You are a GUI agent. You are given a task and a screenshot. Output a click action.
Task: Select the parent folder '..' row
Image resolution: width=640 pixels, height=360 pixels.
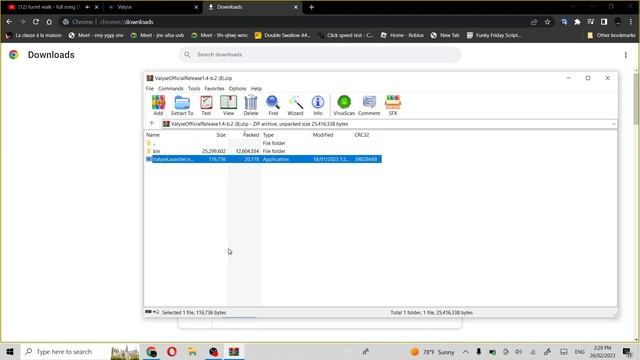[x=263, y=143]
